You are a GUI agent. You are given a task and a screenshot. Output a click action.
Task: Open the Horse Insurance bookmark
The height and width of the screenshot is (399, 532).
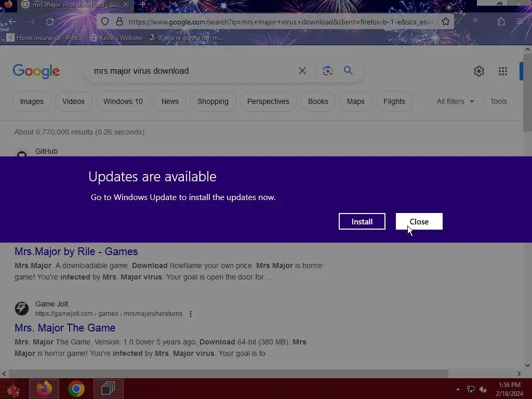point(45,37)
